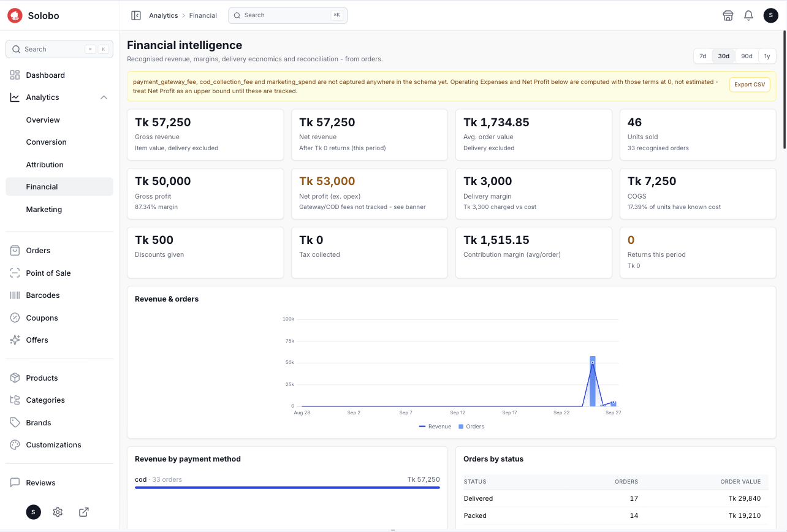Click the Export CSV button
Image resolution: width=787 pixels, height=532 pixels.
(x=750, y=85)
